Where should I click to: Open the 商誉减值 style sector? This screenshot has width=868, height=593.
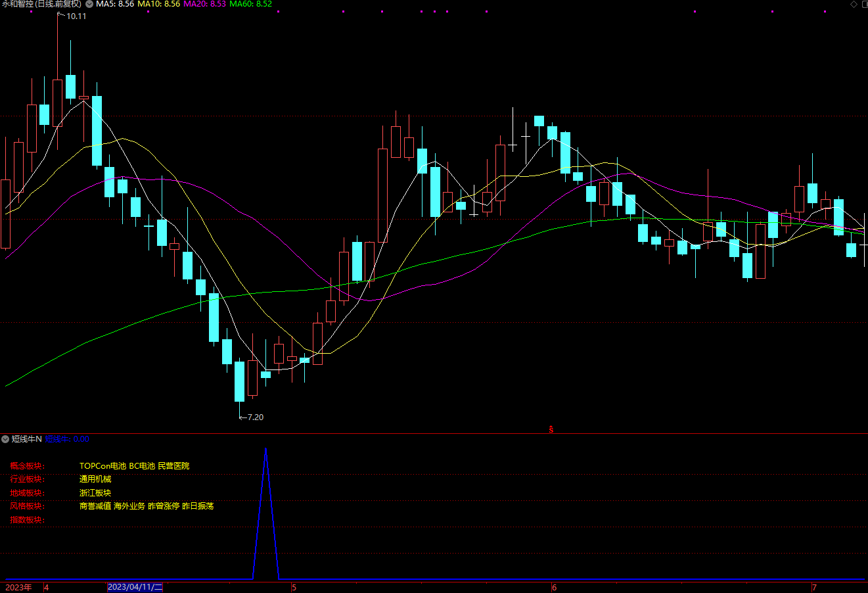point(95,506)
